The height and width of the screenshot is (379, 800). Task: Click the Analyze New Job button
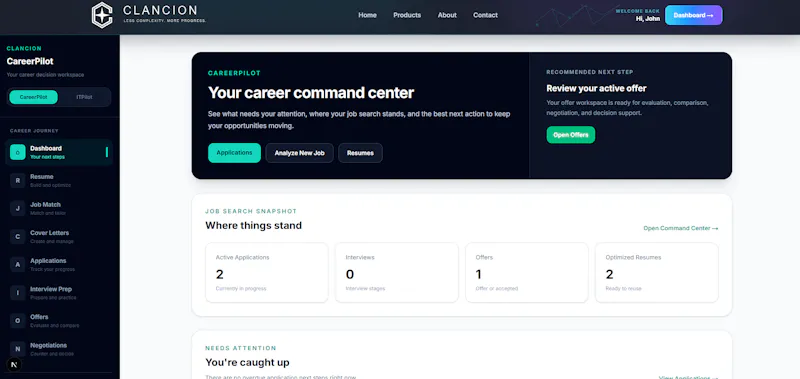[299, 153]
